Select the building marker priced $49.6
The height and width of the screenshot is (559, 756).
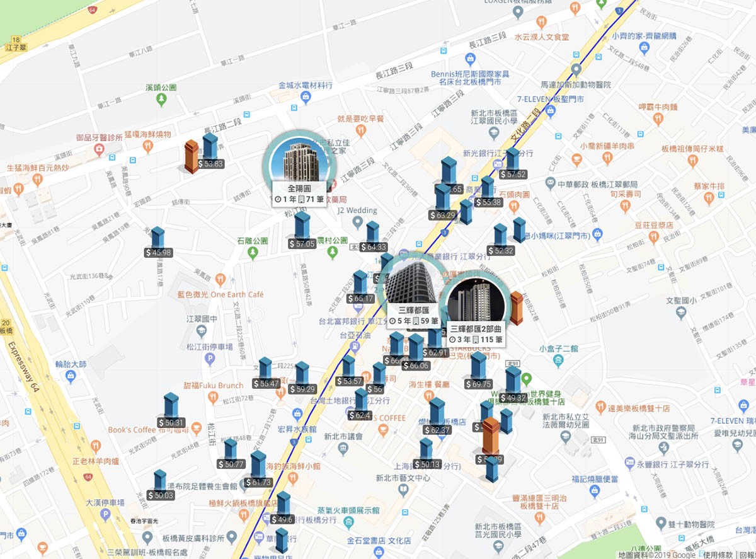coord(283,508)
